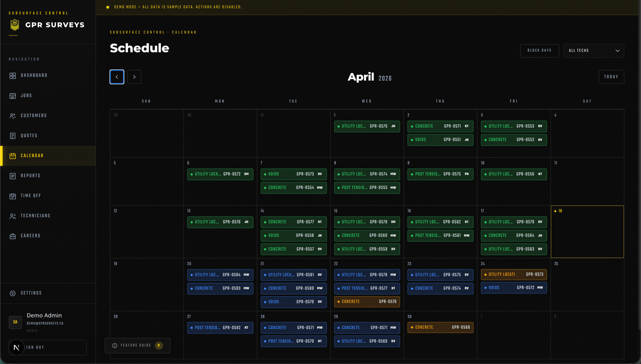
Task: Click the Careers briefcase icon
Action: click(12, 236)
